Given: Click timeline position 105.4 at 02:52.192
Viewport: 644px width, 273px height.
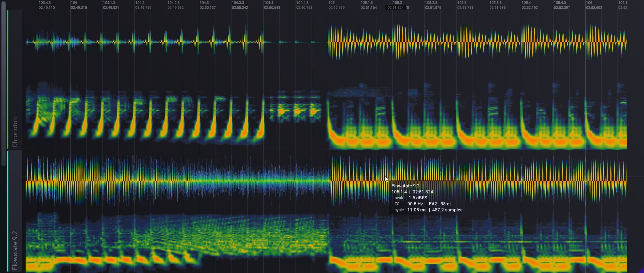Looking at the screenshot, I should coord(529,5).
